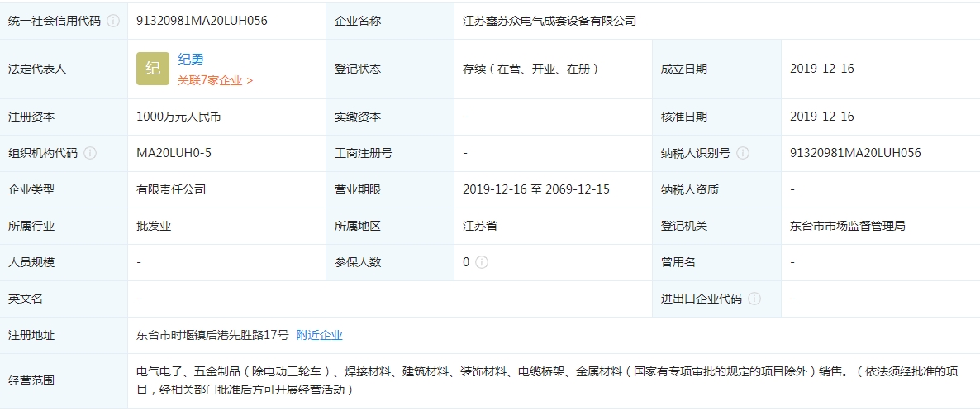
Task: Open legal representative 纪勇's profile link
Action: [191, 60]
